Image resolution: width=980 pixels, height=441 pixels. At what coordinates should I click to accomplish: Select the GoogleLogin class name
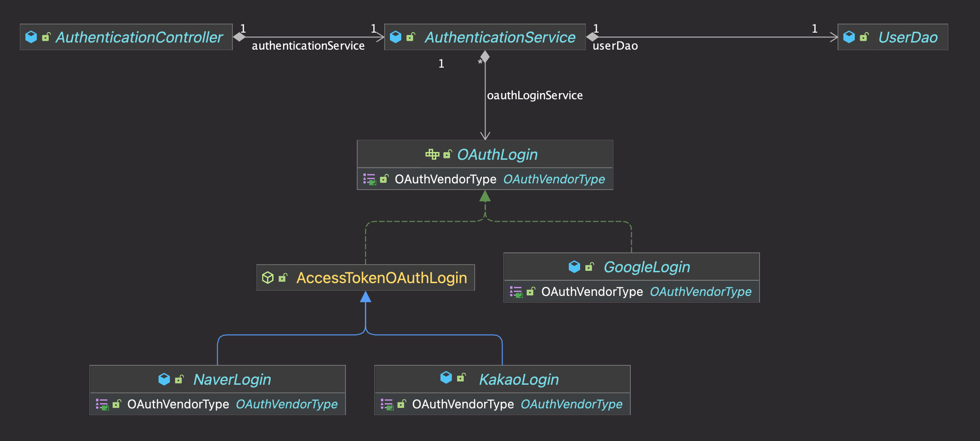coord(647,267)
